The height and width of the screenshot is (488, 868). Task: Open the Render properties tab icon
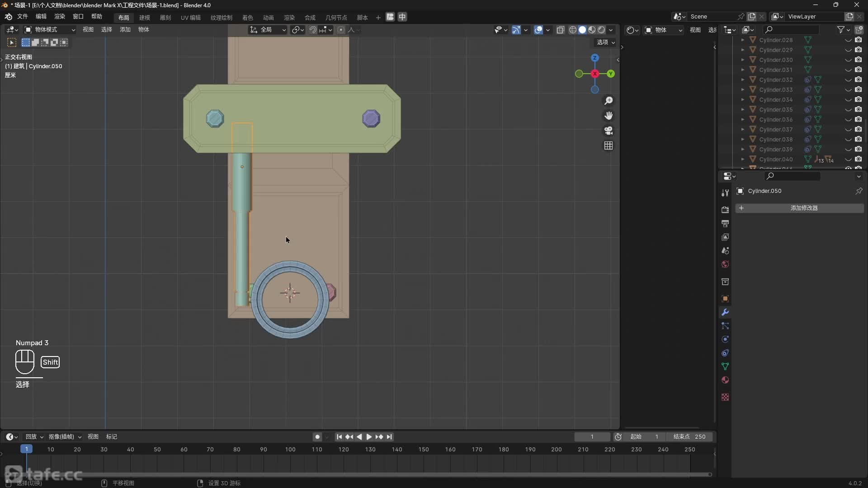[x=725, y=210]
